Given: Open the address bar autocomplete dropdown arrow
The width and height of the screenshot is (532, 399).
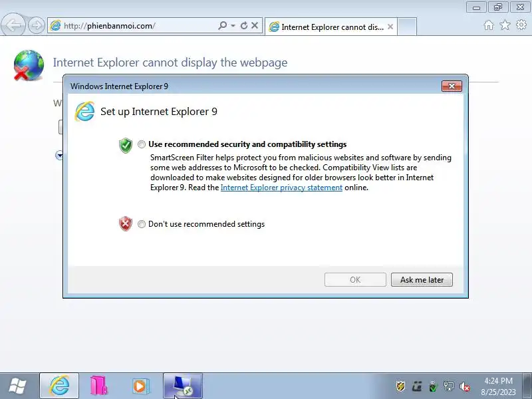Looking at the screenshot, I should pos(233,25).
